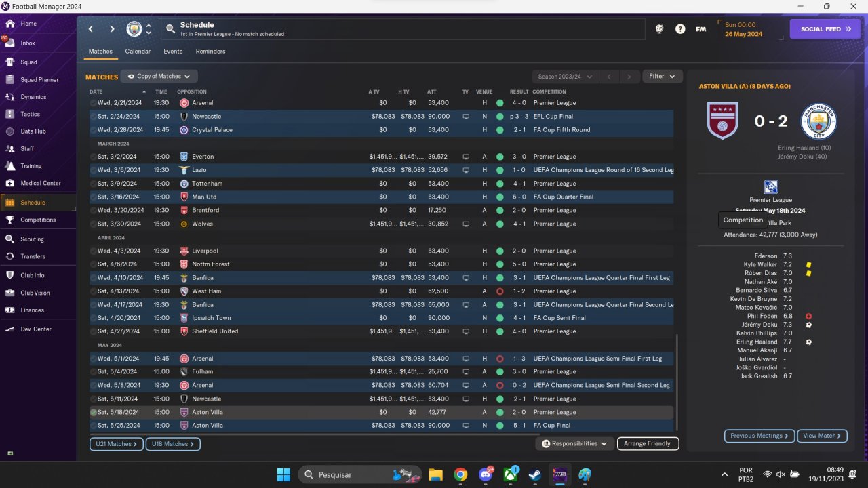Open the Copy of Matches view dropdown

pyautogui.click(x=159, y=77)
